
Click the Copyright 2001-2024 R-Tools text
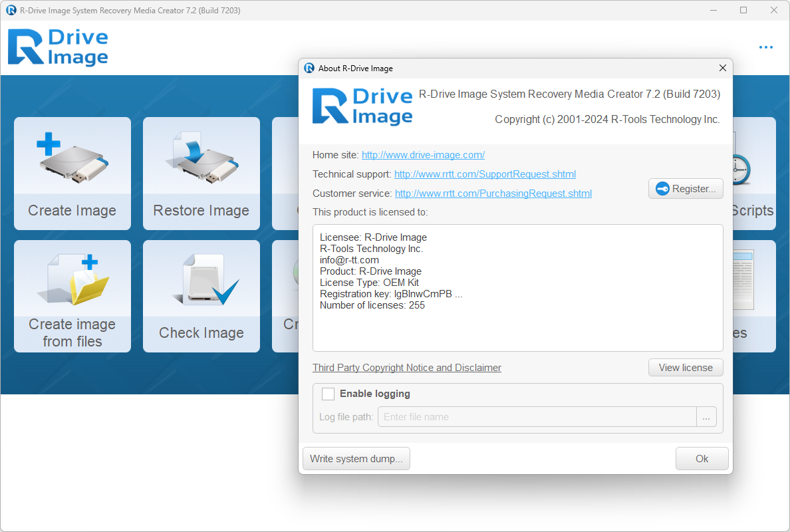(x=607, y=120)
